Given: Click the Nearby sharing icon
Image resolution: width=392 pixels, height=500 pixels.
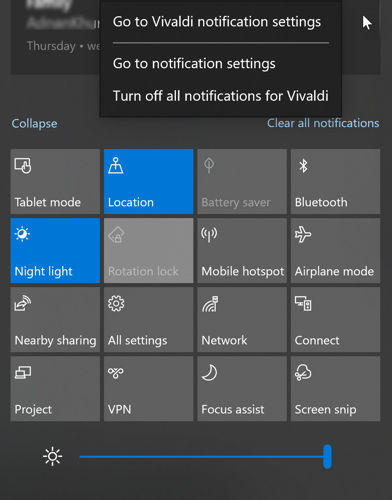Looking at the screenshot, I should click(x=23, y=303).
